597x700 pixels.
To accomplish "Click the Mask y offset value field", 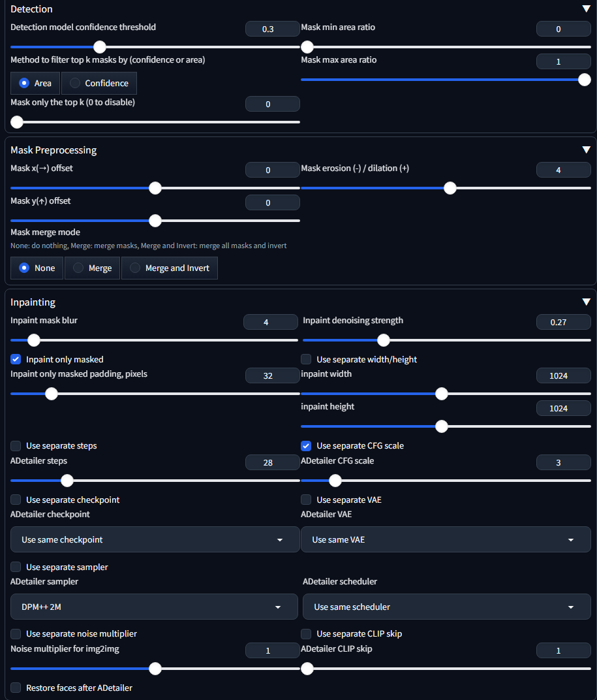I will (272, 202).
